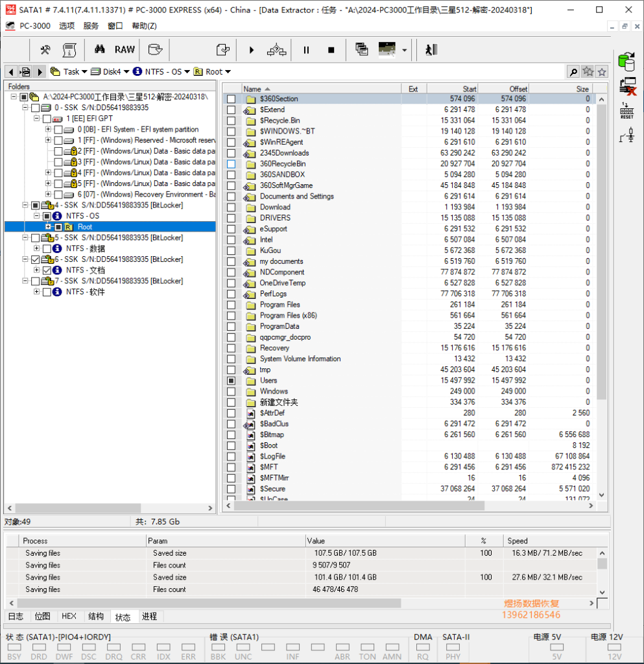Click the play start button in toolbar
The height and width of the screenshot is (664, 644).
coord(252,50)
